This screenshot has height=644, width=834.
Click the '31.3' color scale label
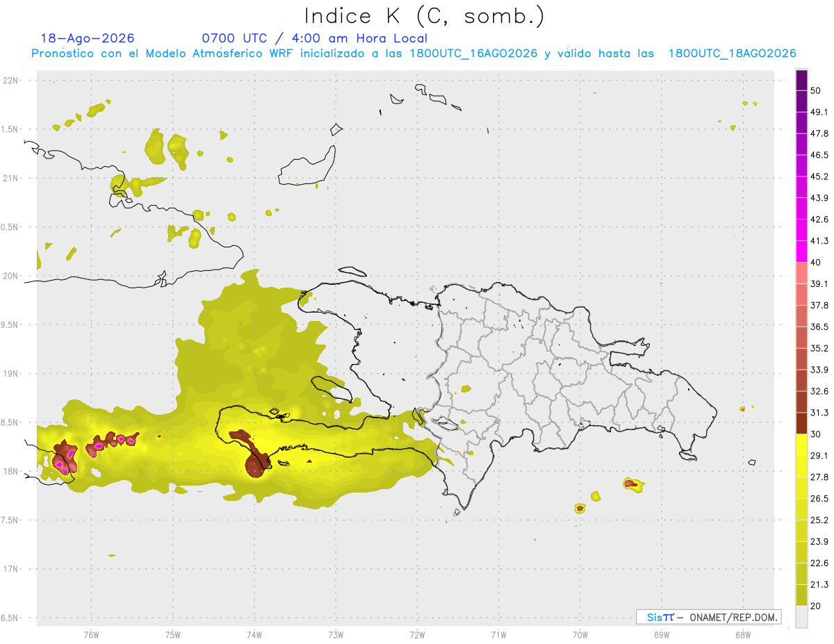click(x=819, y=413)
